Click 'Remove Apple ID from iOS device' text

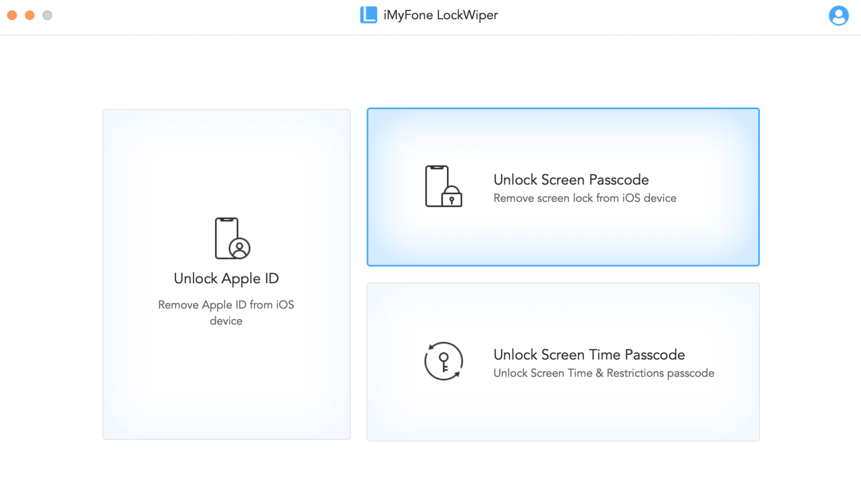[x=226, y=312]
